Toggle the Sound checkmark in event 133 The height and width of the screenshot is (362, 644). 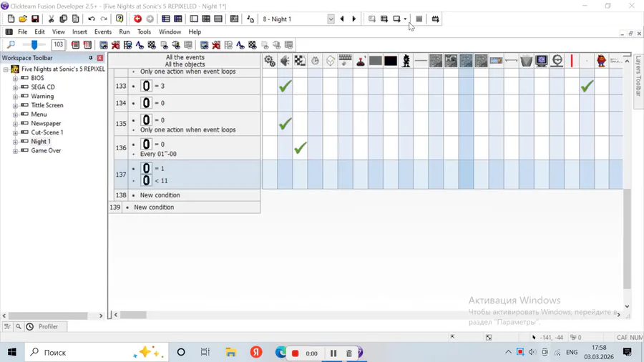(x=285, y=86)
